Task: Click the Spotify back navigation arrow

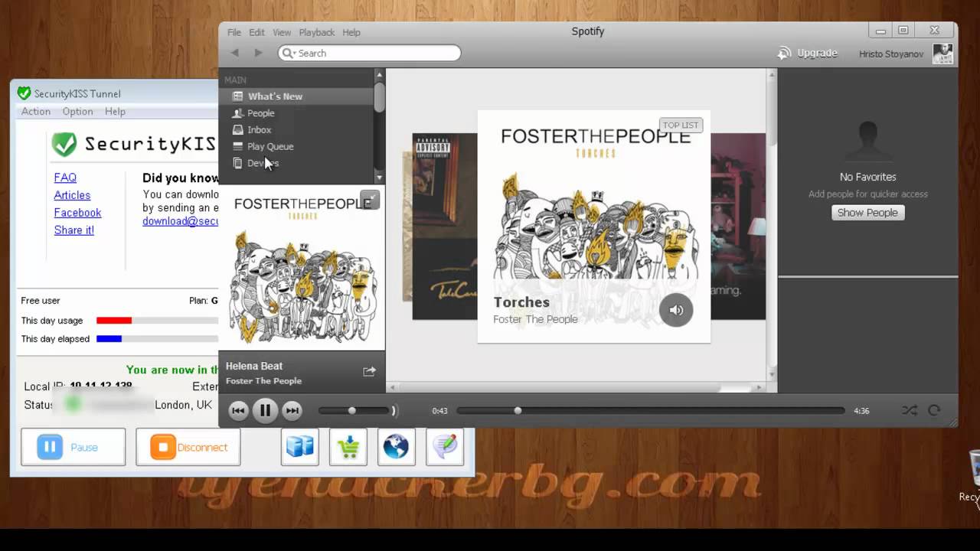Action: 235,53
